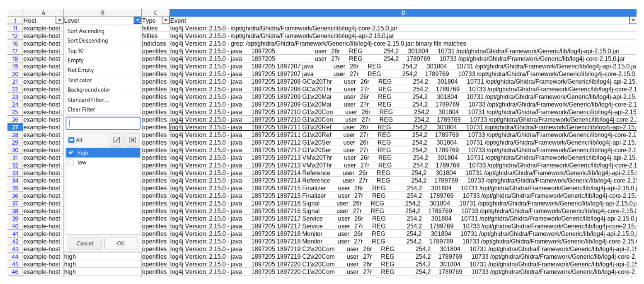644x284 pixels.
Task: Open the Standard Filter dialog option
Action: tap(88, 100)
